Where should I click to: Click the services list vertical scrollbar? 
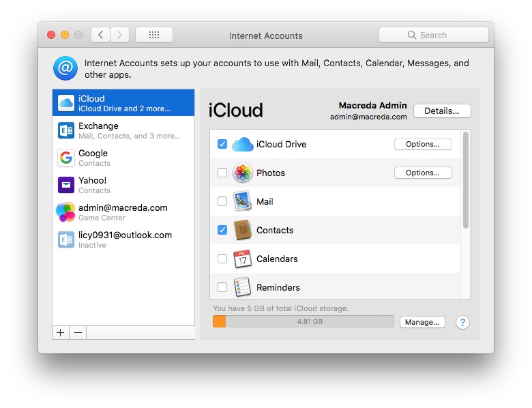click(x=466, y=180)
